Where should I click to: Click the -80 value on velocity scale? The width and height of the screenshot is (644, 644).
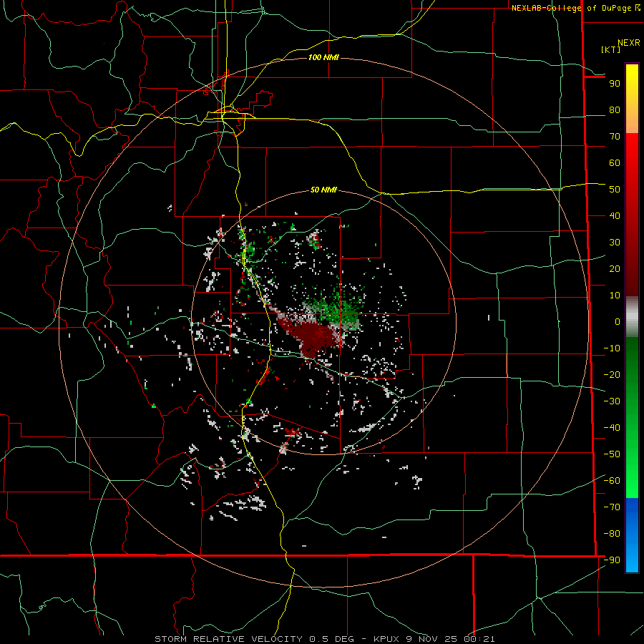[x=612, y=534]
